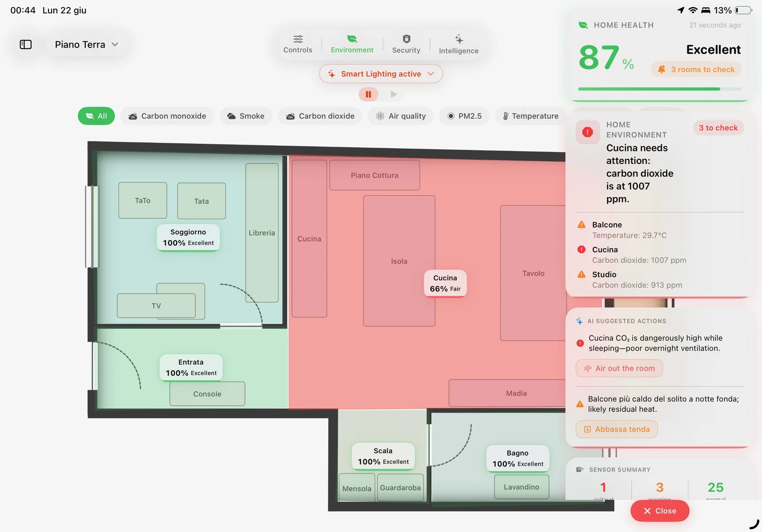
Task: Click the 3 rooms to check badge
Action: (x=696, y=69)
